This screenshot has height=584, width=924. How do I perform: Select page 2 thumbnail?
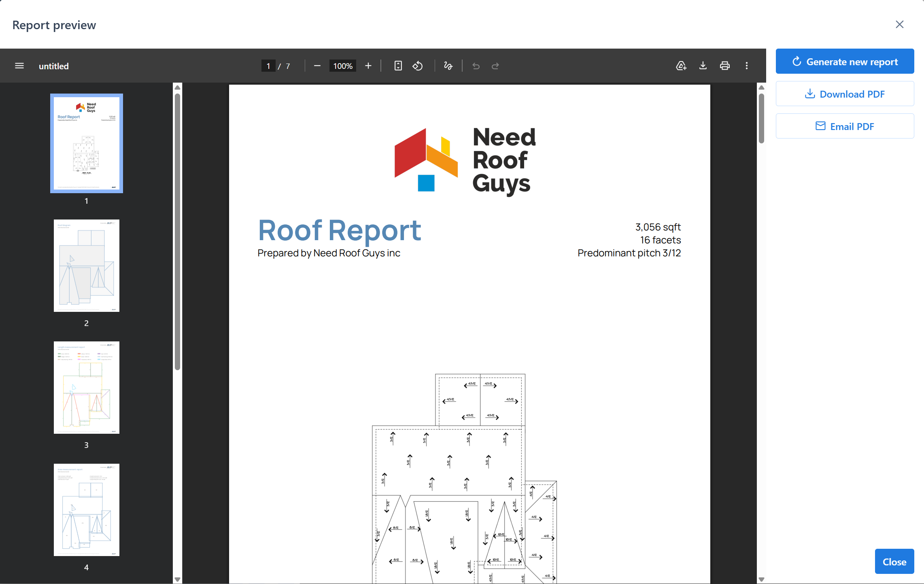pos(87,266)
